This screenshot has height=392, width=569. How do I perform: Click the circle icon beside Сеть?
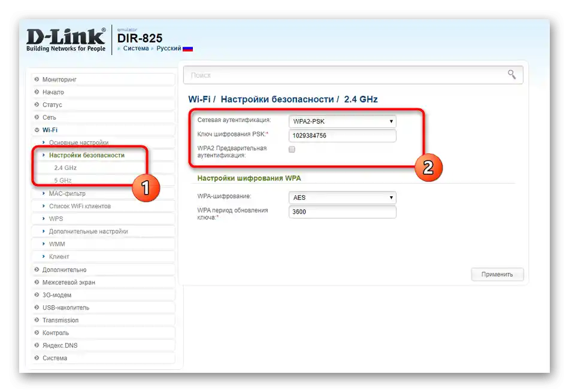coord(37,117)
